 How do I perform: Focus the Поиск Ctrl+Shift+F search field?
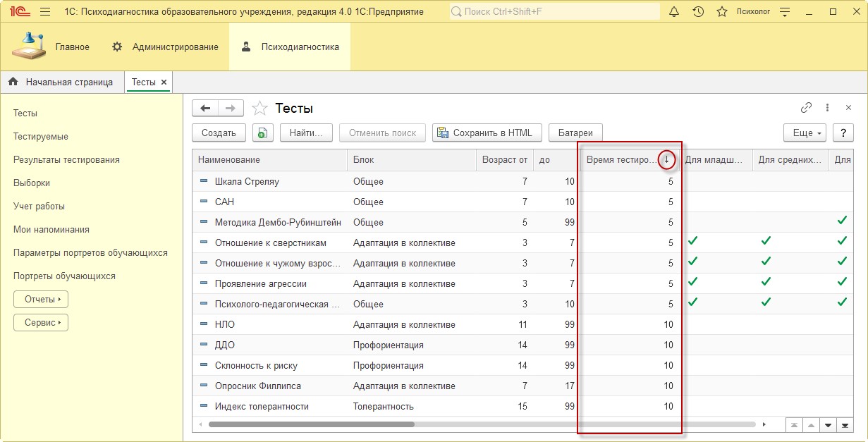(x=554, y=11)
